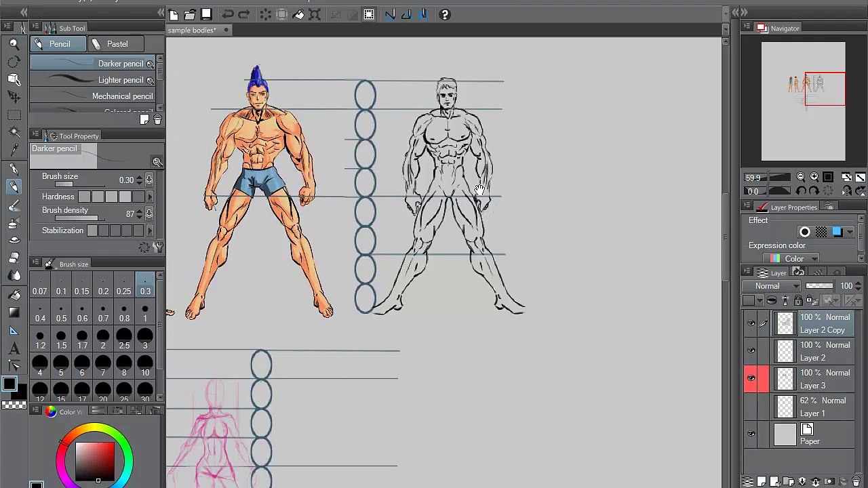868x488 pixels.
Task: Toggle the Border effect in Layer Properties
Action: tap(804, 232)
